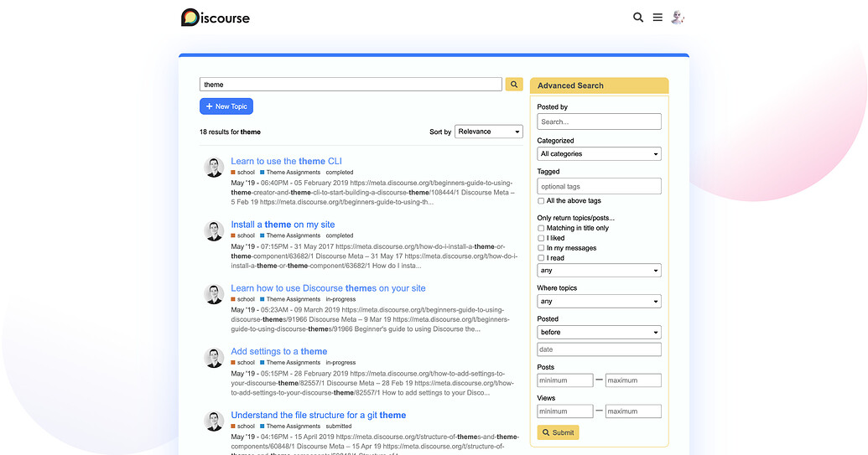The image size is (868, 455).
Task: Toggle 'All the above tags' checkbox
Action: (x=541, y=201)
